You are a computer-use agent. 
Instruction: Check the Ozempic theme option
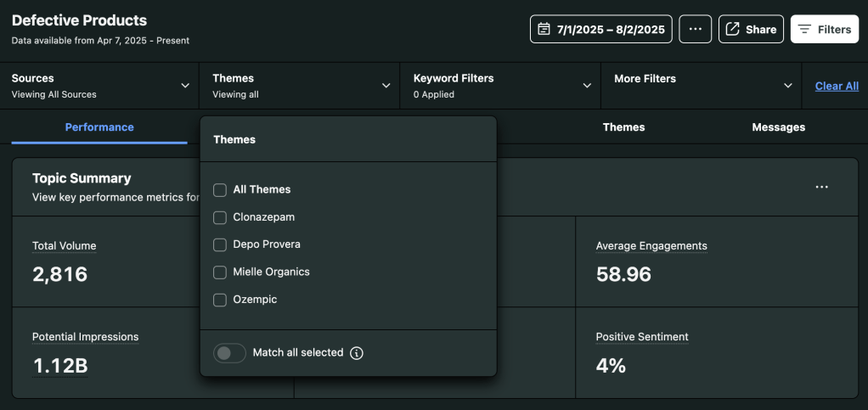[x=220, y=300]
